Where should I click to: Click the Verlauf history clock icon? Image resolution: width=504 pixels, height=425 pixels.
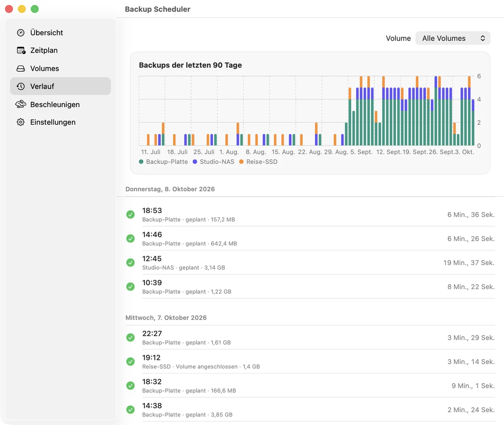(x=21, y=86)
